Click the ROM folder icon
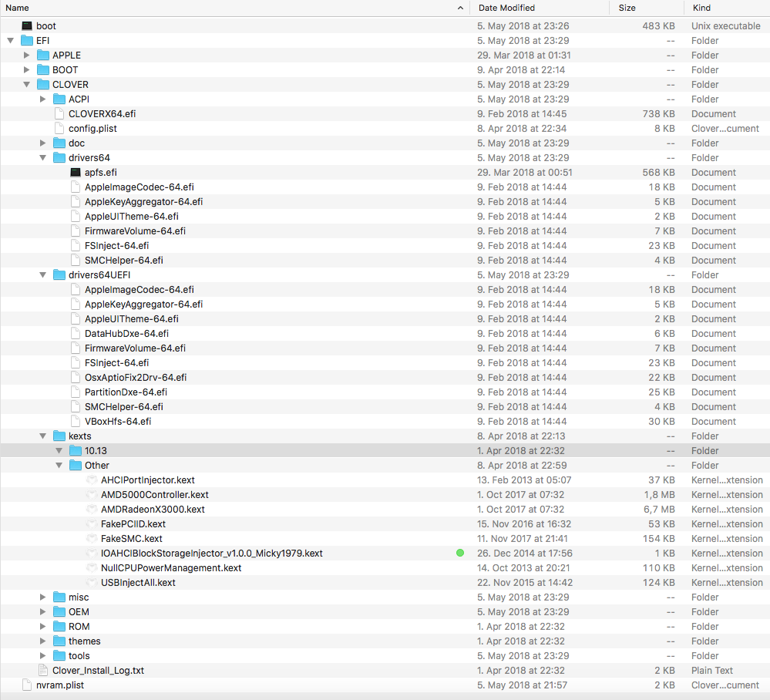 click(59, 626)
